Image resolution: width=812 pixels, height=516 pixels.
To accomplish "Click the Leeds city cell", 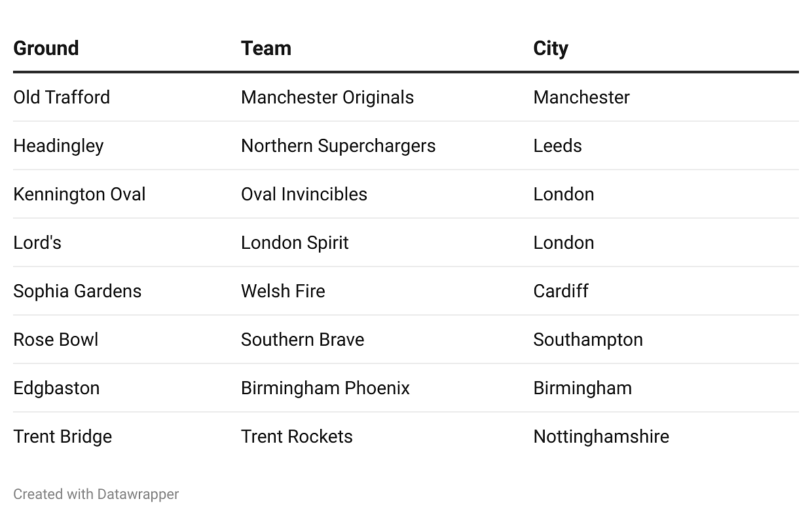I will pos(557,146).
